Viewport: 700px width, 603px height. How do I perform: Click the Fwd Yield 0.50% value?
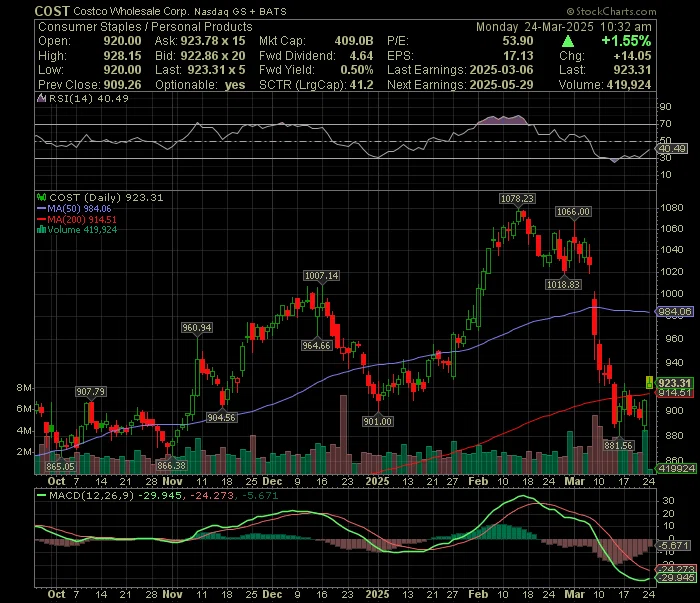[357, 70]
